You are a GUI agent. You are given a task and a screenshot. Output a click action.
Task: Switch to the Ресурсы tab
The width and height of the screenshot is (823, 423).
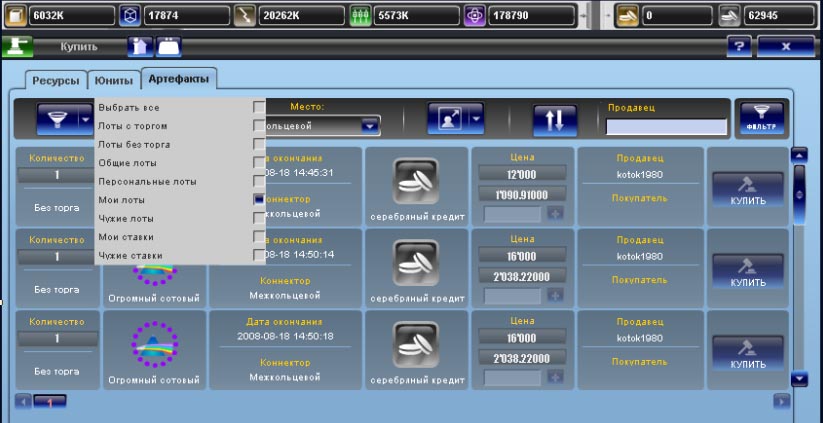pos(55,81)
